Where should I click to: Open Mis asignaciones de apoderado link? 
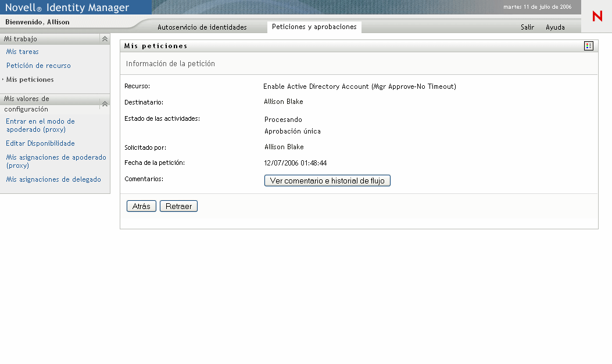(56, 161)
